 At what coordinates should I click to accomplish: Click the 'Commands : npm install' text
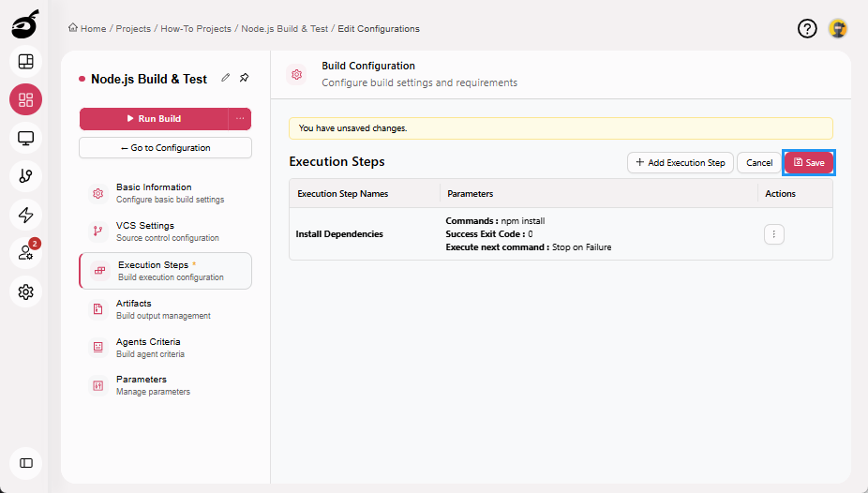pos(495,221)
